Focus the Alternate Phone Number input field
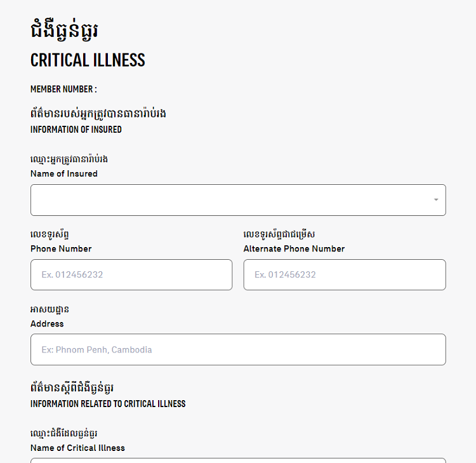This screenshot has height=463, width=476. pos(345,274)
